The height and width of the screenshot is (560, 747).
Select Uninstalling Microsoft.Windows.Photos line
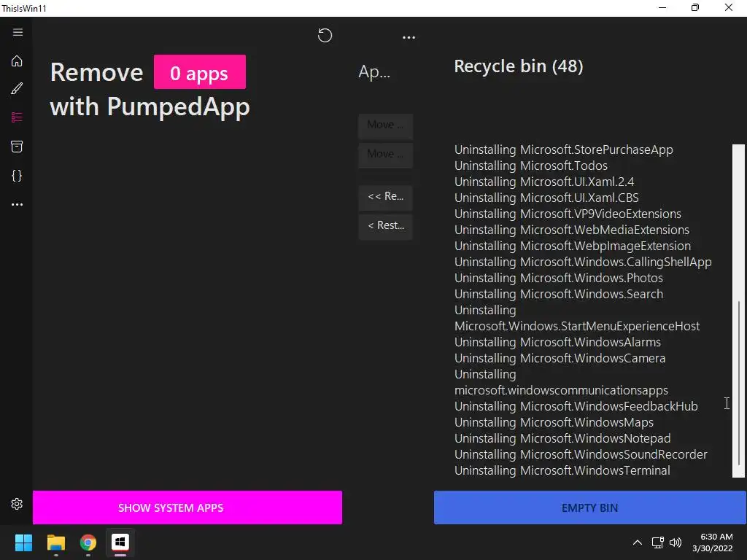[559, 278]
